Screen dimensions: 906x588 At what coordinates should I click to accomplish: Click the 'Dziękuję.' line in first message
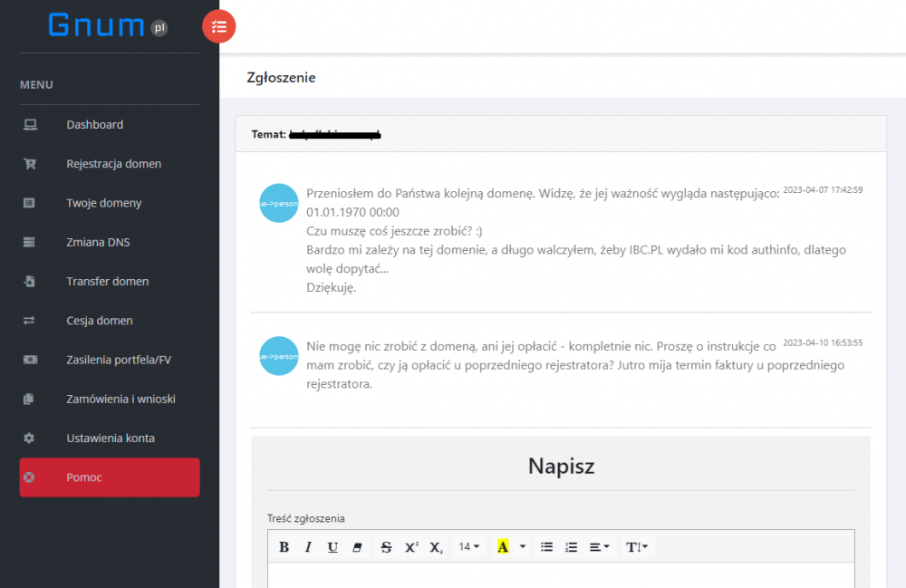[x=331, y=287]
